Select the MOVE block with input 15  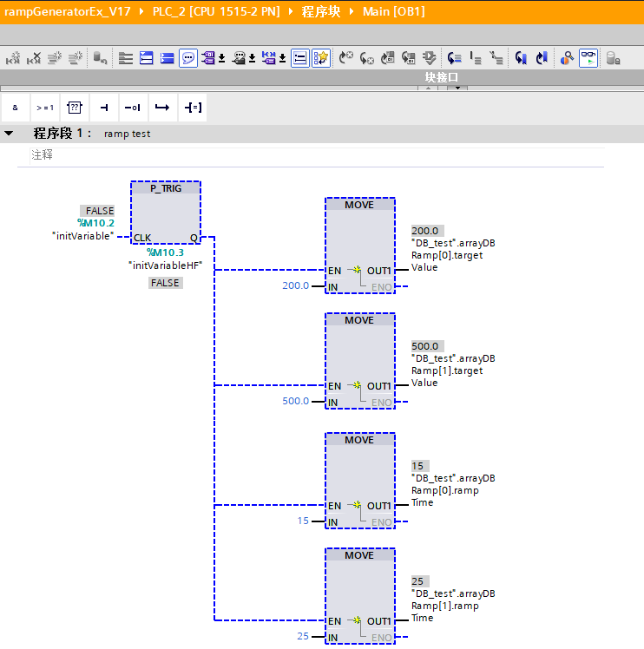point(360,481)
